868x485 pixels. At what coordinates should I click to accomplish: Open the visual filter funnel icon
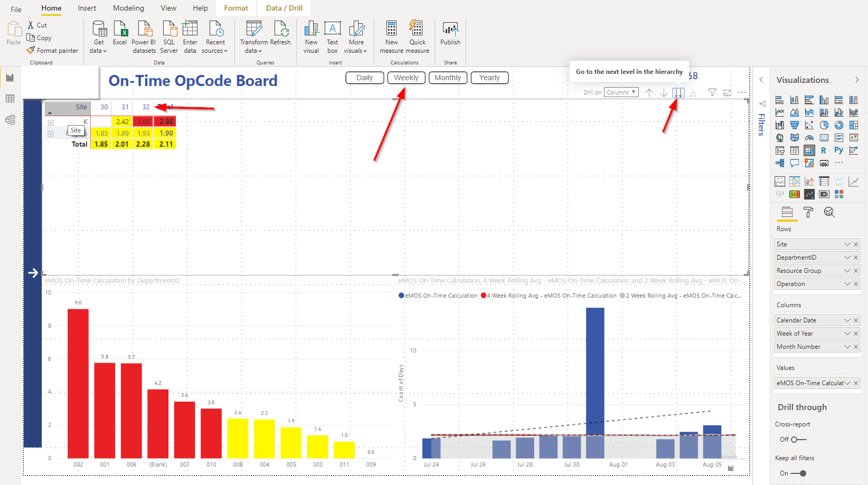[x=712, y=92]
